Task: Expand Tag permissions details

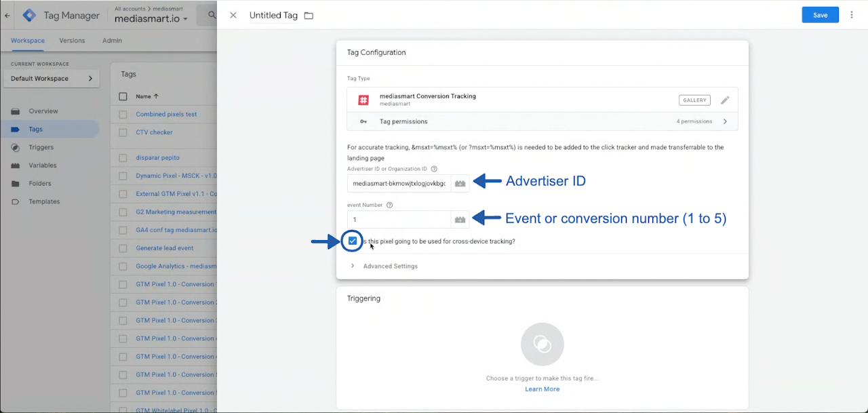Action: pyautogui.click(x=725, y=121)
